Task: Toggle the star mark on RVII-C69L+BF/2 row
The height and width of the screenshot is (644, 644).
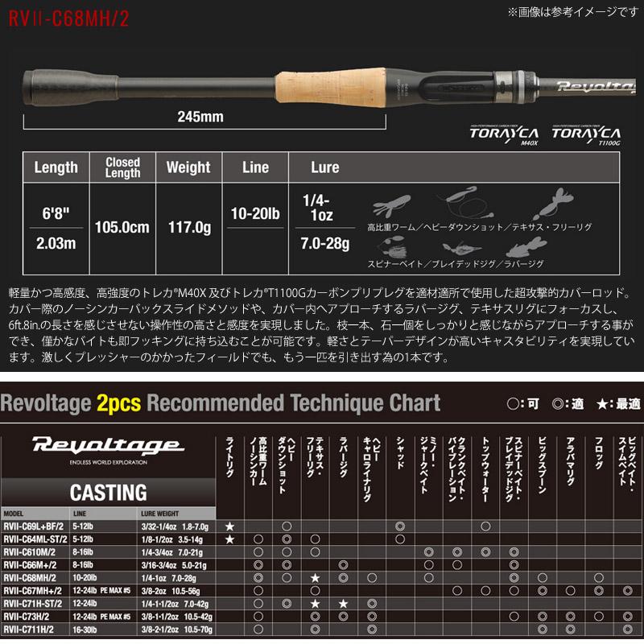Action: tap(229, 526)
